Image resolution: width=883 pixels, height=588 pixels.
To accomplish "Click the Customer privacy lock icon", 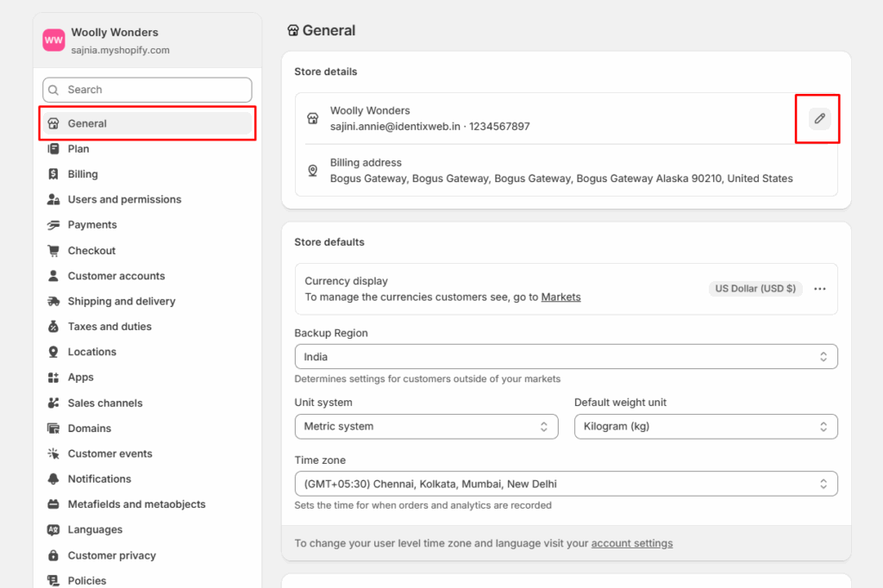I will point(53,556).
